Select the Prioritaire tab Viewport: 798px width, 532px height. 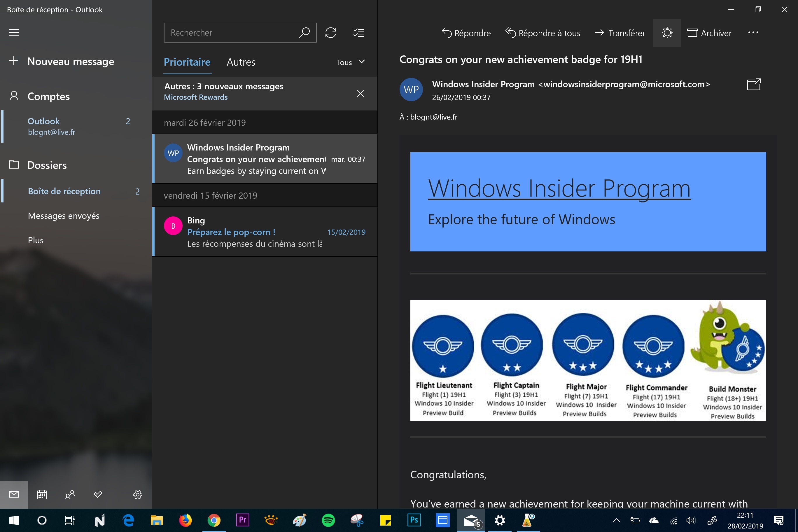[187, 62]
